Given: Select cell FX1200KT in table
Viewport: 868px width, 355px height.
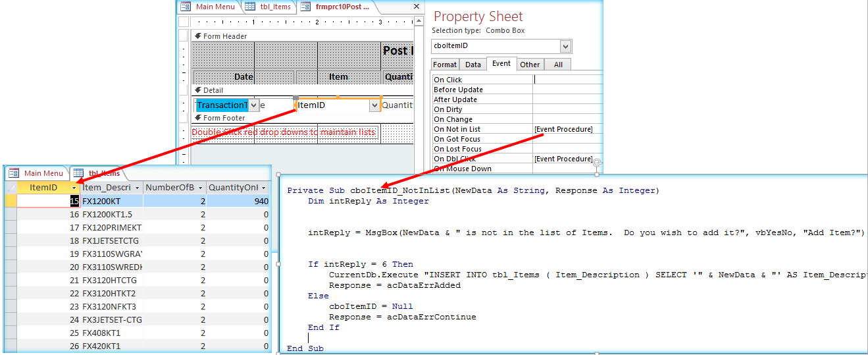Looking at the screenshot, I should pyautogui.click(x=111, y=201).
